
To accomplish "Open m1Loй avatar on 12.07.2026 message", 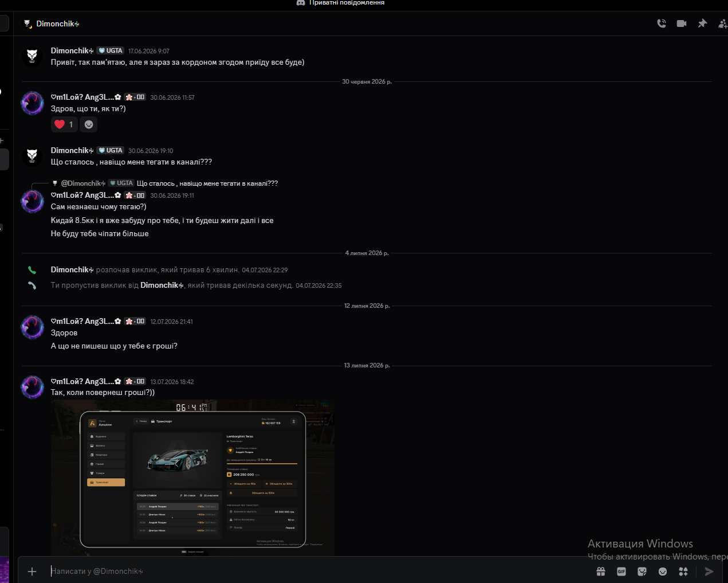I will [32, 327].
